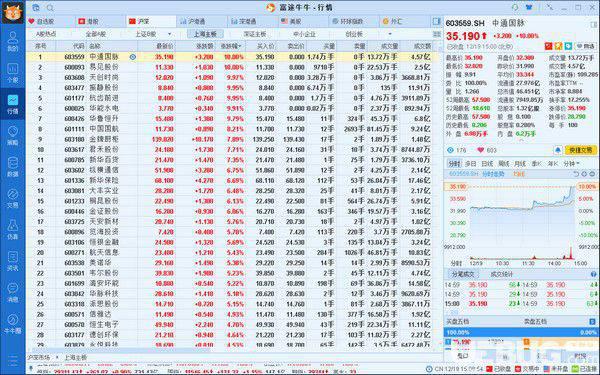Open the 消息 message icon in sidebar
The height and width of the screenshot is (375, 600).
13,293
